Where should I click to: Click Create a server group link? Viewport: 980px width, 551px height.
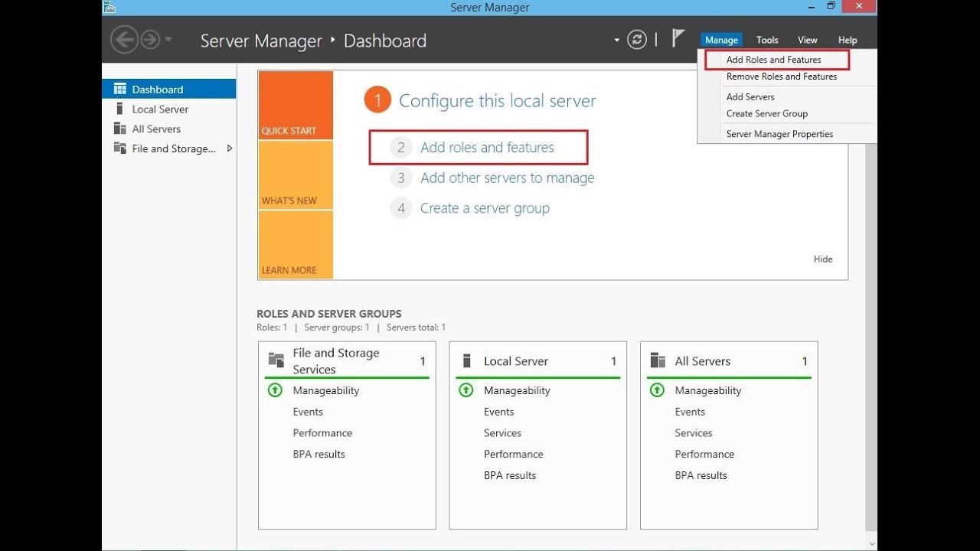(485, 208)
